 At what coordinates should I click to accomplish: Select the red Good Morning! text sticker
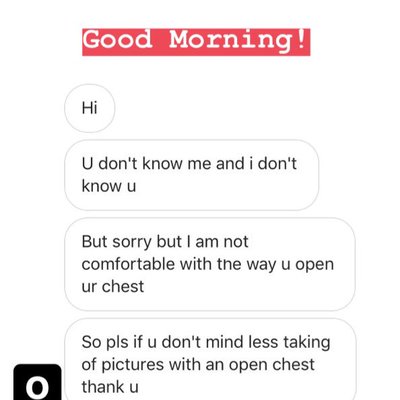click(x=196, y=42)
